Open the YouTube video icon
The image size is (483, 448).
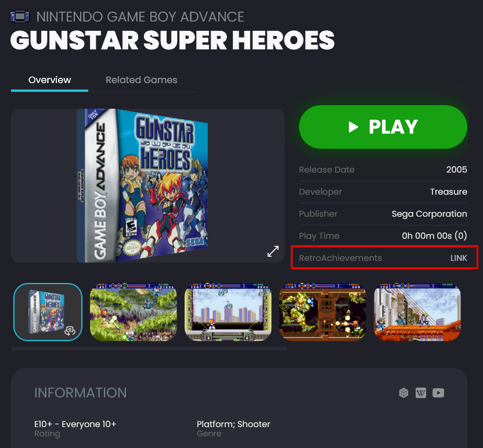438,393
